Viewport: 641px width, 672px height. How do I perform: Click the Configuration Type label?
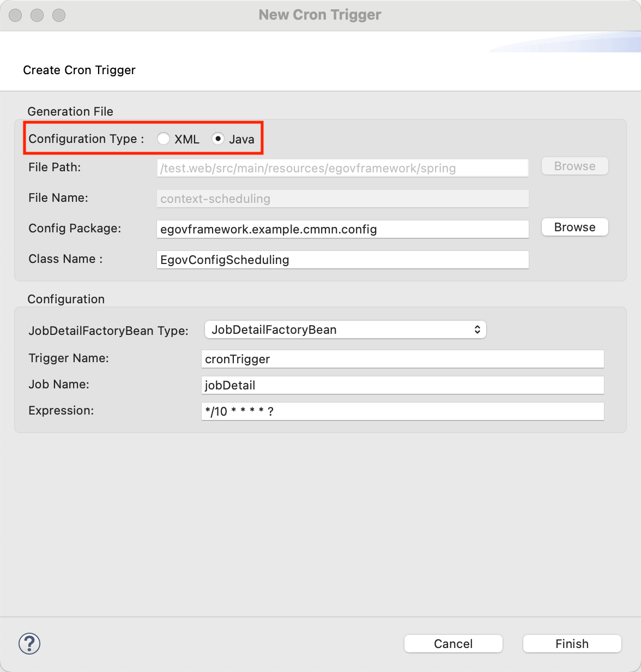pyautogui.click(x=86, y=139)
